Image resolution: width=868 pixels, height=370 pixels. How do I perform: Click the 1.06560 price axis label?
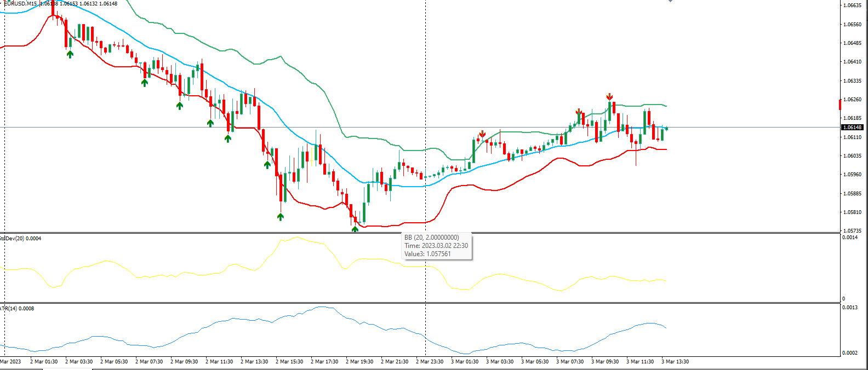(x=852, y=24)
